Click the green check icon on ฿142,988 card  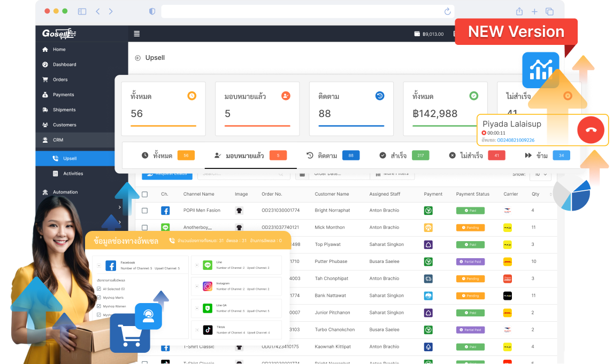(473, 96)
